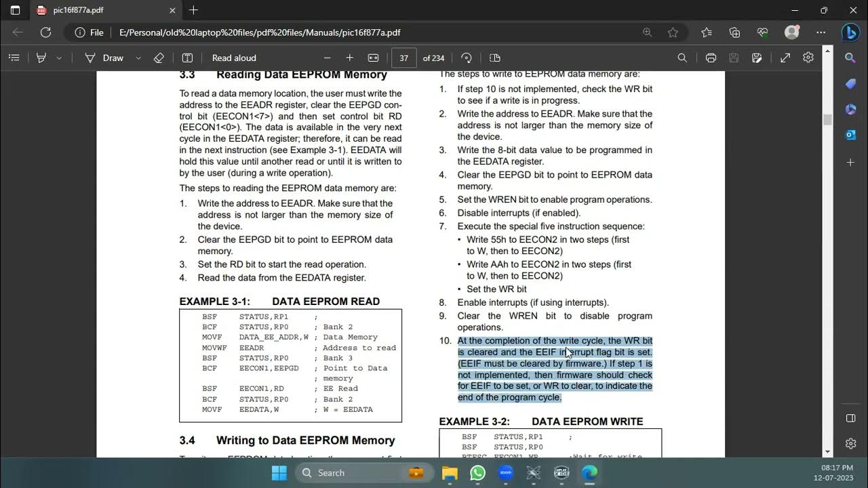The image size is (868, 488).
Task: Select the Highlight tool
Action: coord(41,58)
